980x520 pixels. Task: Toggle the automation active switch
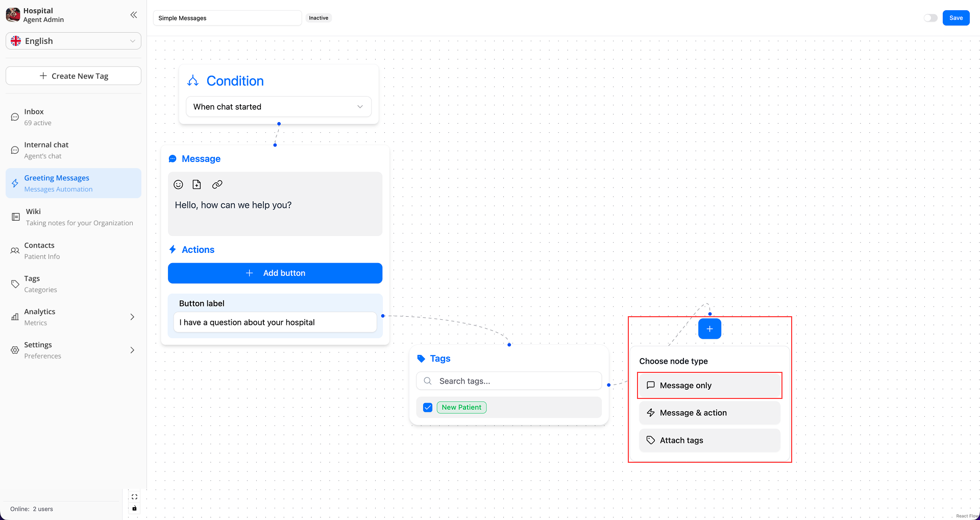pos(930,18)
